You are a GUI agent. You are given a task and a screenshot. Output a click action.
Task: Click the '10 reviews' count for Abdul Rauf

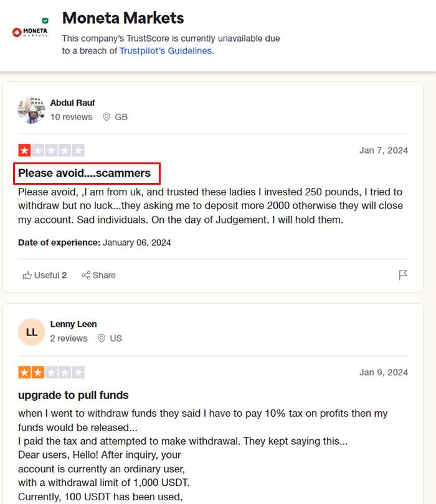(71, 117)
